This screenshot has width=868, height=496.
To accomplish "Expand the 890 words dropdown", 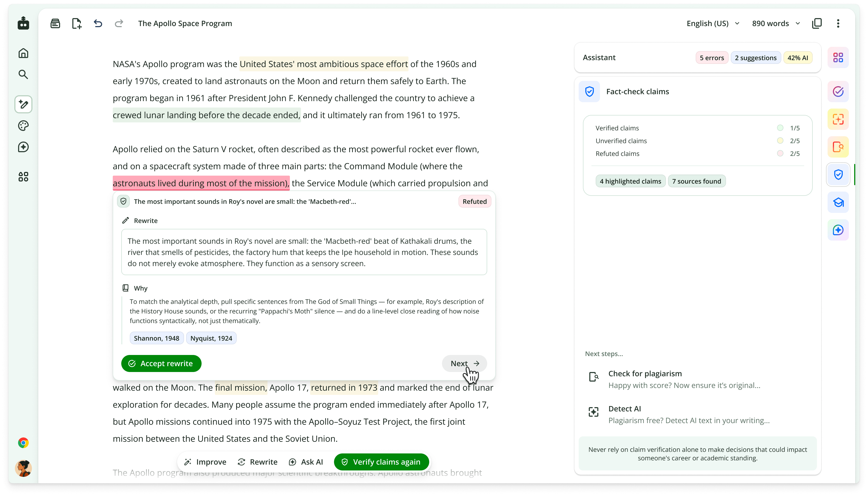I will [x=776, y=23].
